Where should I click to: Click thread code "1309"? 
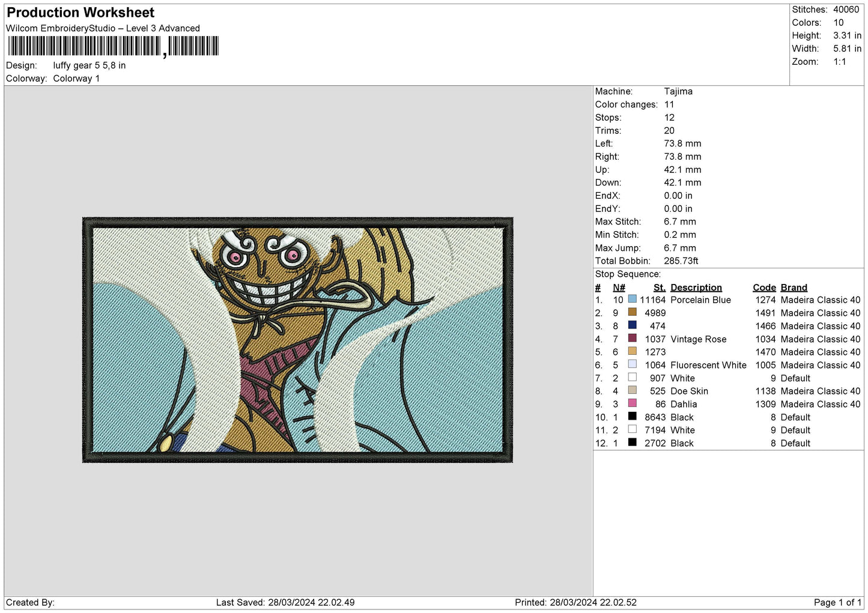point(766,405)
